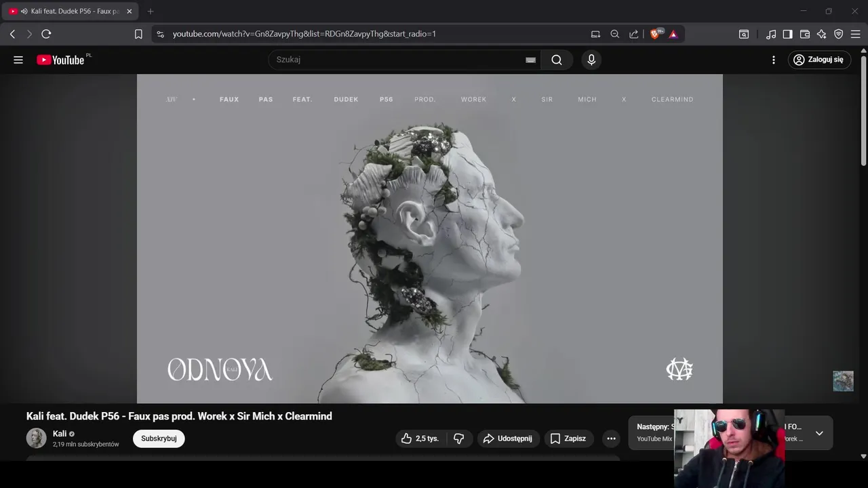Share this page link via the share icon
Screen dimensions: 868x488
point(633,34)
